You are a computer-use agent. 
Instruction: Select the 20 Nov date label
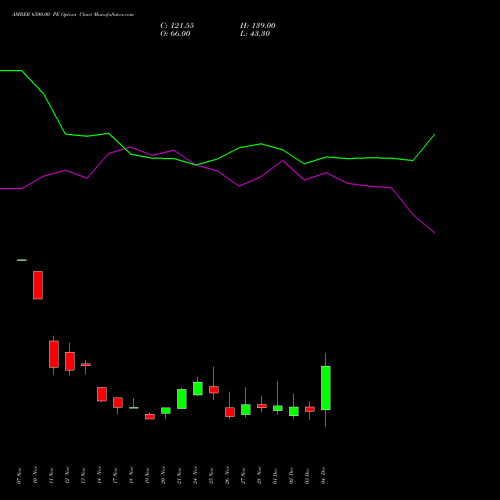[163, 476]
